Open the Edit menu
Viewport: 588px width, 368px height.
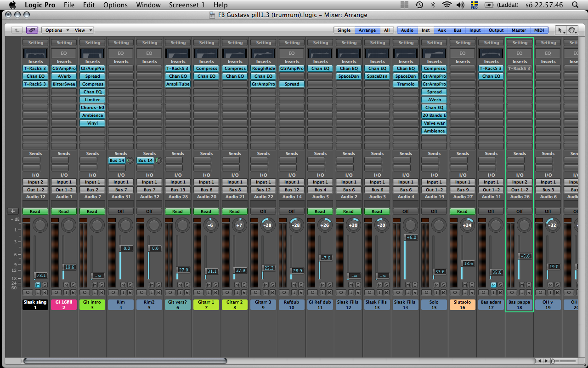89,5
